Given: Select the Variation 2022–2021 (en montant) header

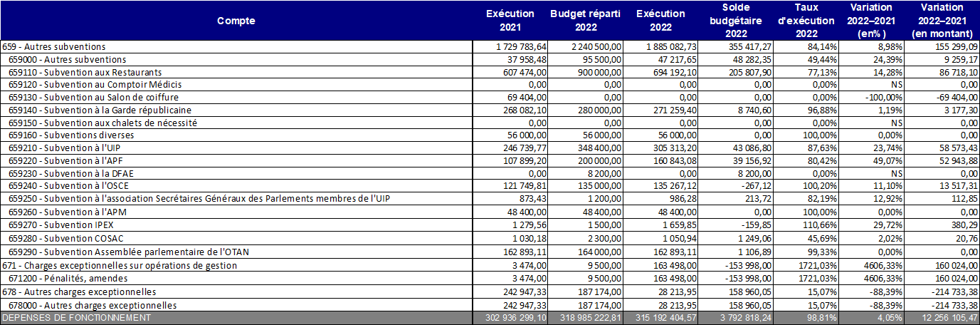Looking at the screenshot, I should coord(942,21).
